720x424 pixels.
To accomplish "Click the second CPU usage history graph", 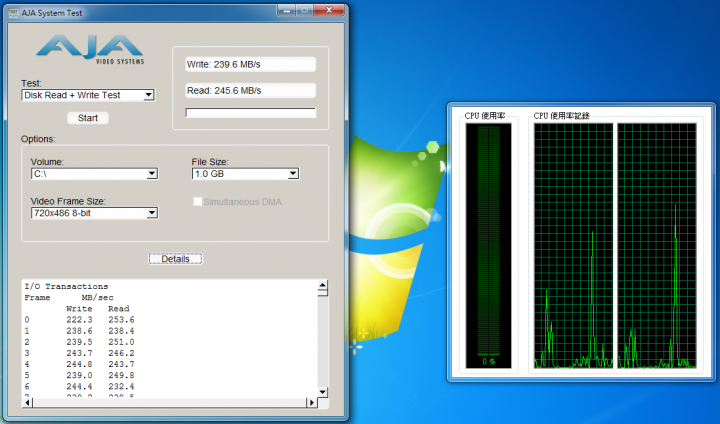I will pos(657,246).
